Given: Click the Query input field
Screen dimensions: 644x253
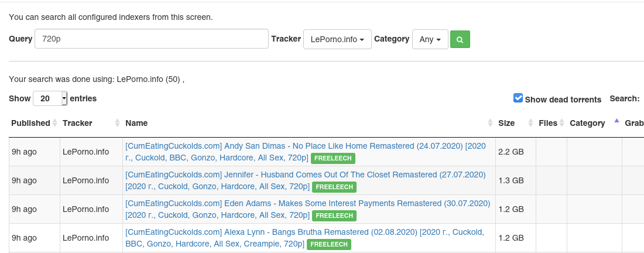Looking at the screenshot, I should 152,39.
